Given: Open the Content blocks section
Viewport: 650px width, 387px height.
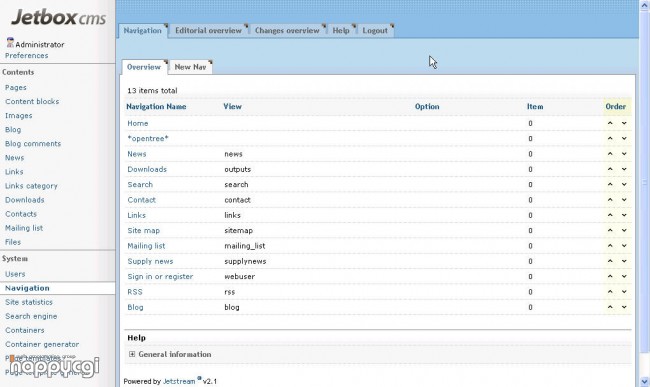Looking at the screenshot, I should click(32, 102).
